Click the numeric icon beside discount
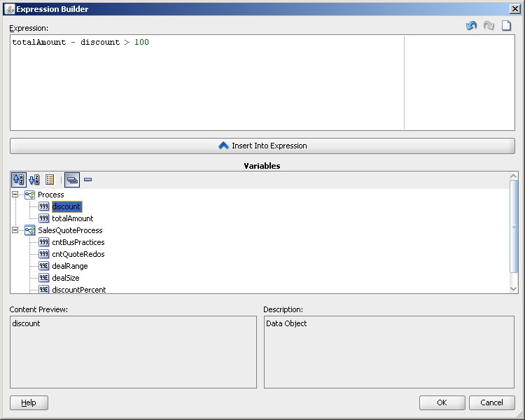 coord(44,206)
